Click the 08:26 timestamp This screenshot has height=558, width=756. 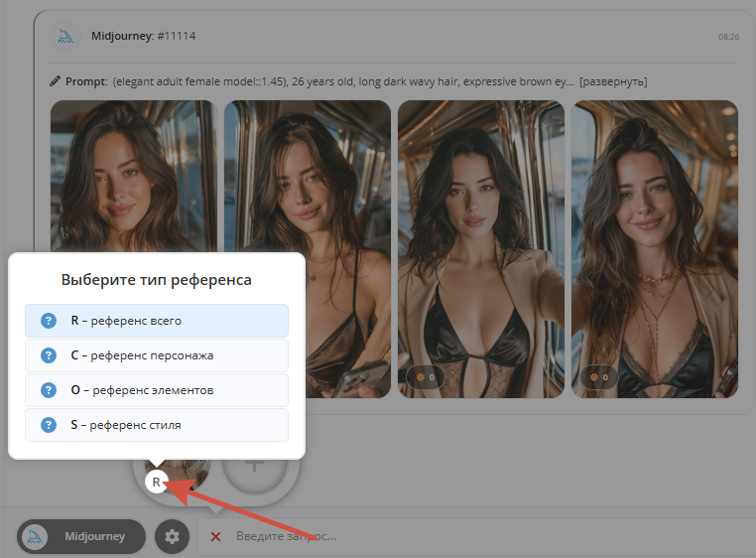(x=728, y=37)
